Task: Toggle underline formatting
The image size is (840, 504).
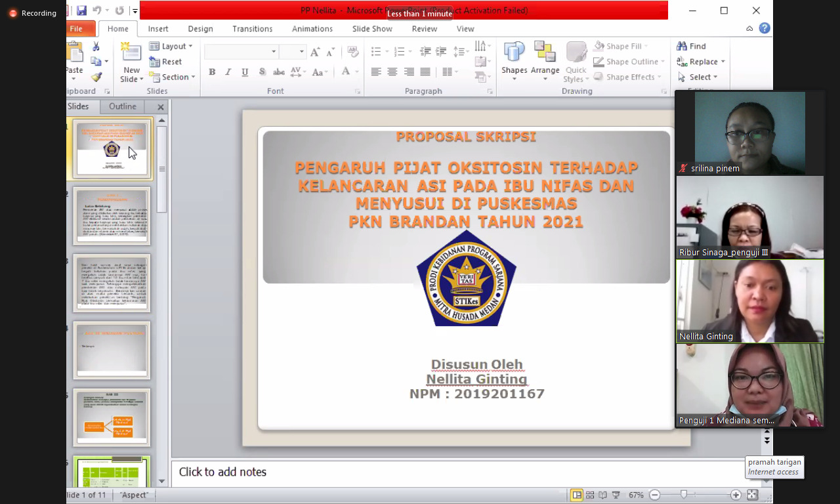Action: pyautogui.click(x=245, y=72)
